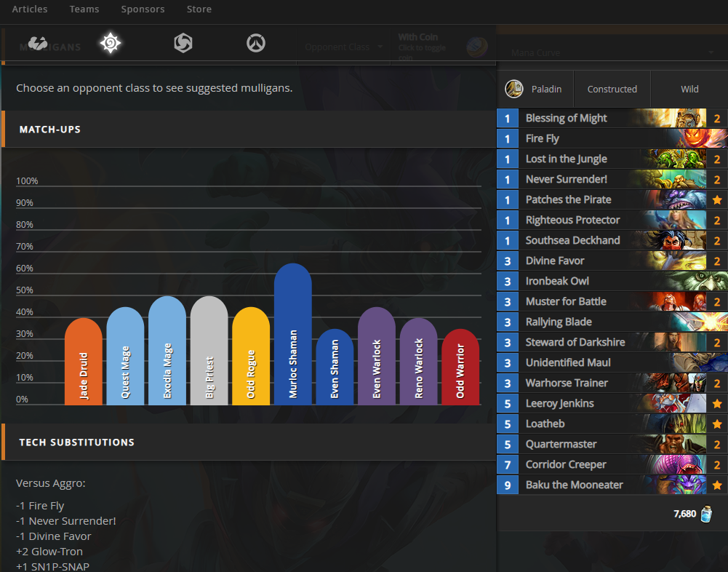Click the Even Warlock bar
The image size is (728, 572).
click(x=377, y=356)
